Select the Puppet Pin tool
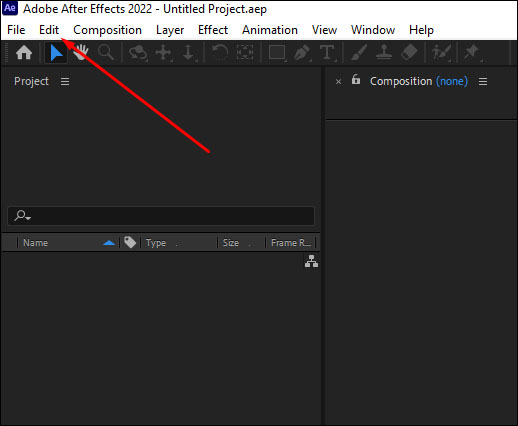518x426 pixels. [x=472, y=53]
